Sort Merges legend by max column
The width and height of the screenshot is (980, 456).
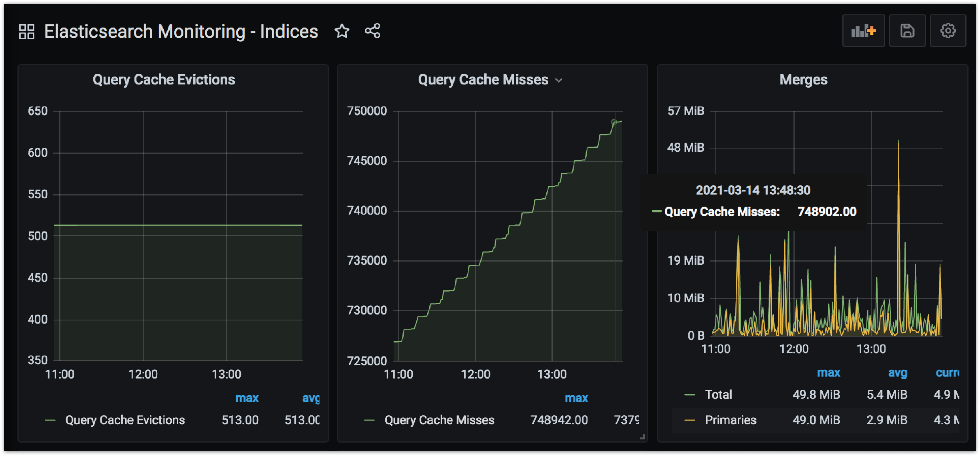(x=828, y=373)
